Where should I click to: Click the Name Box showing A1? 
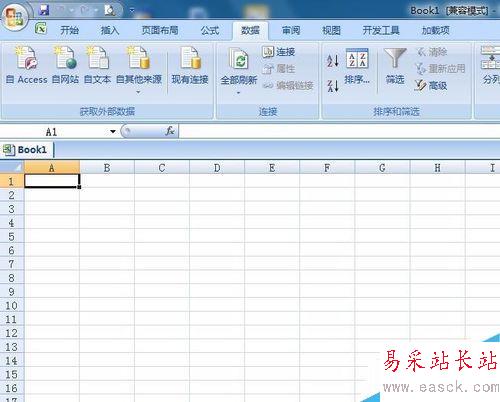point(53,132)
